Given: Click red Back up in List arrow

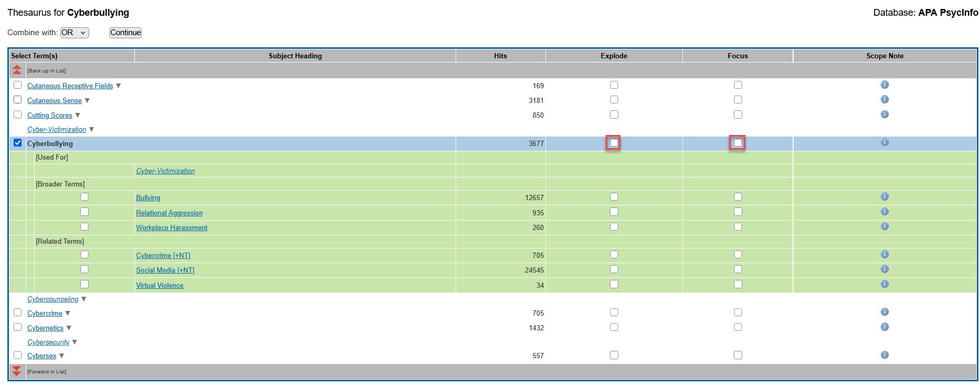Looking at the screenshot, I should click(x=17, y=70).
